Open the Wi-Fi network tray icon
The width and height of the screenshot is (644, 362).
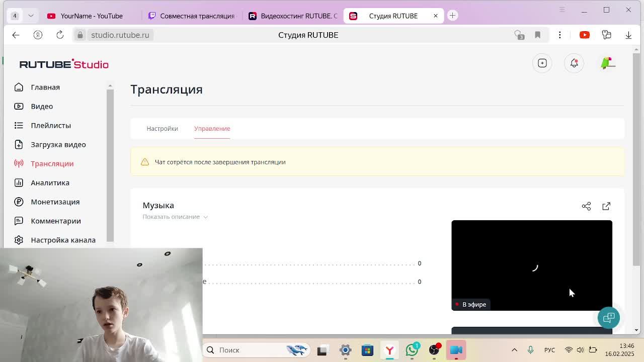point(569,350)
